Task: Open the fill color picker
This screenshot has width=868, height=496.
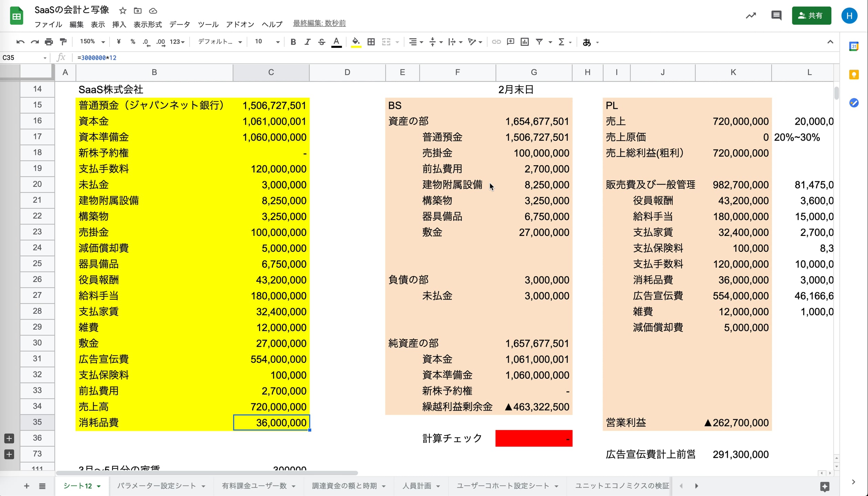Action: (356, 42)
